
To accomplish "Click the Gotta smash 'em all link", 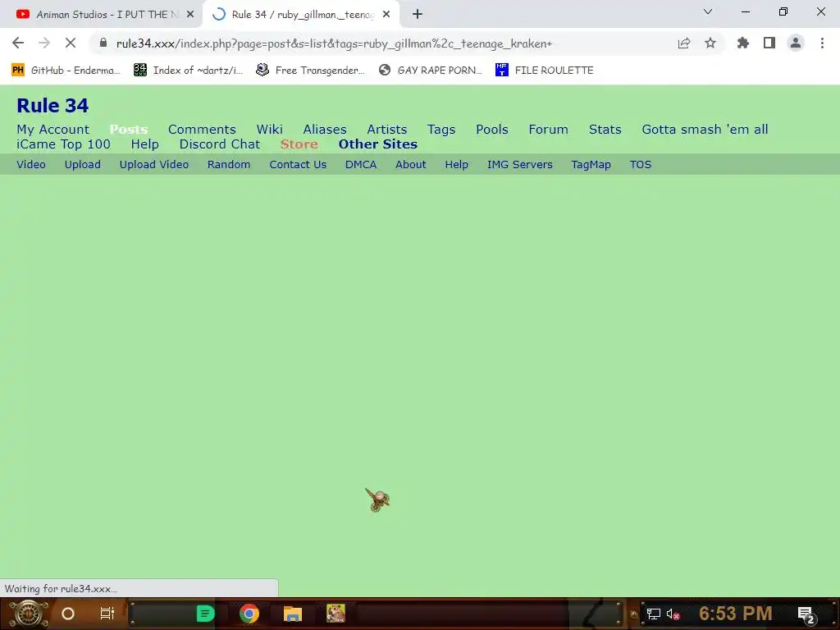I will click(x=705, y=129).
